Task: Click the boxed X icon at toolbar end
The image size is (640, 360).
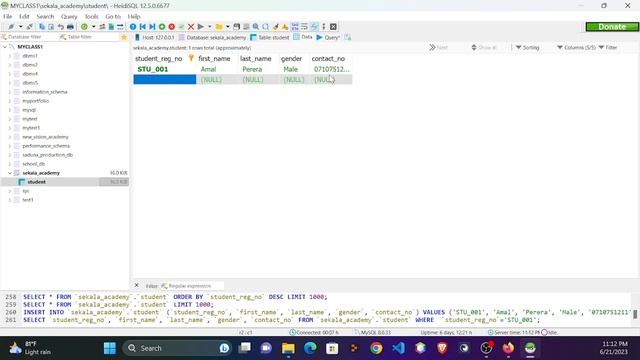Action: click(333, 27)
